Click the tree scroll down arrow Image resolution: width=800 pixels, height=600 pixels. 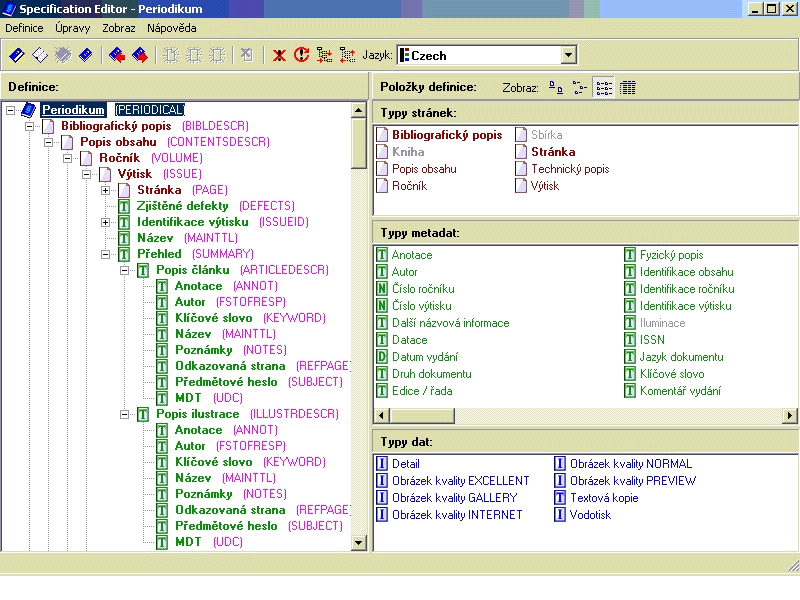[x=359, y=543]
